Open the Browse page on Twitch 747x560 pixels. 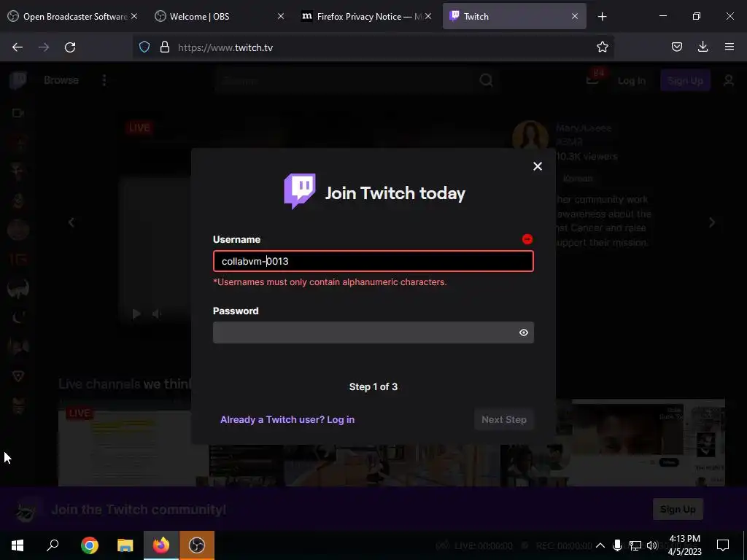pyautogui.click(x=61, y=80)
